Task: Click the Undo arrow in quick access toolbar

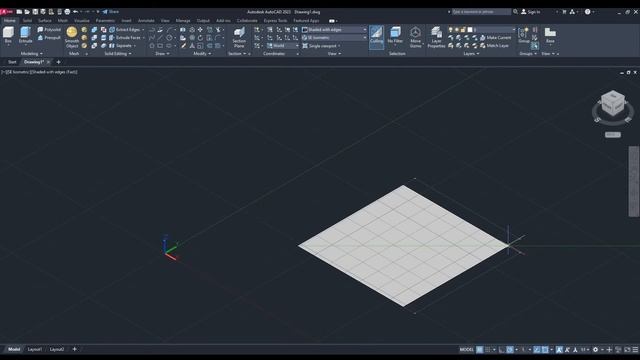Action: click(76, 12)
